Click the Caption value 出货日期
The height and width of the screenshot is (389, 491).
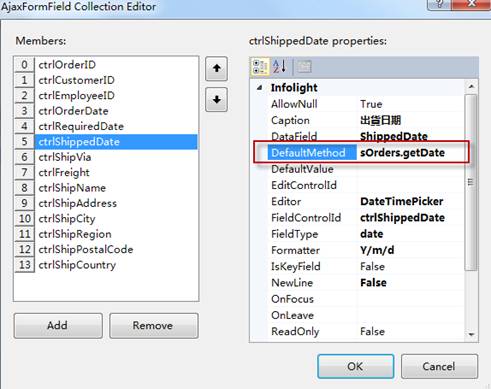pyautogui.click(x=380, y=120)
